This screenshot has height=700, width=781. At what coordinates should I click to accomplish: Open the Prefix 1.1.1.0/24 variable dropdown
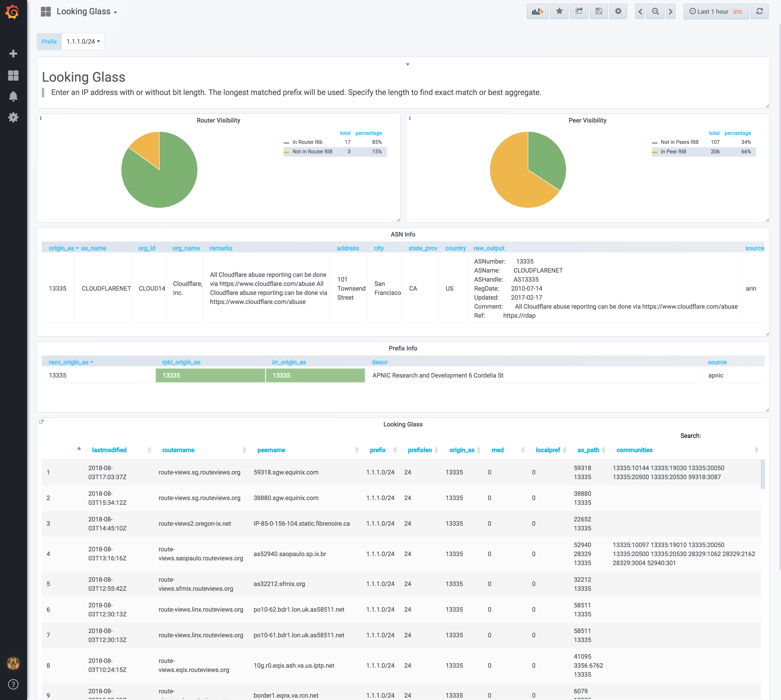83,42
